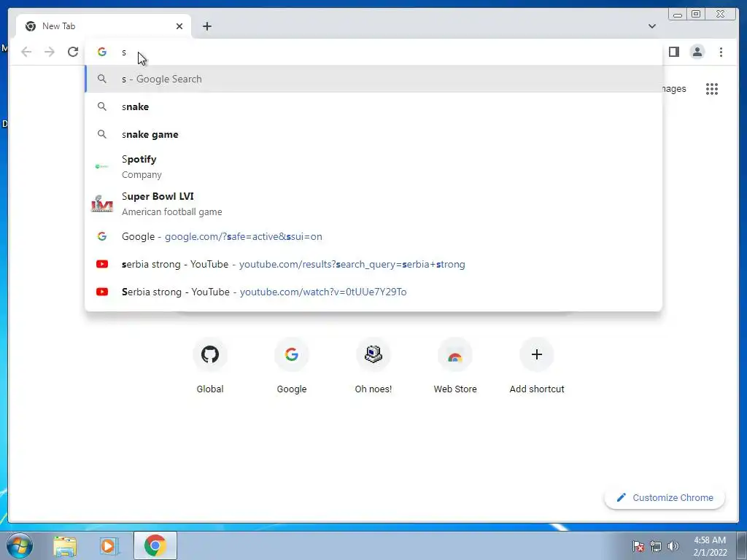This screenshot has height=560, width=747.
Task: Open the new tab plus button
Action: click(x=206, y=26)
